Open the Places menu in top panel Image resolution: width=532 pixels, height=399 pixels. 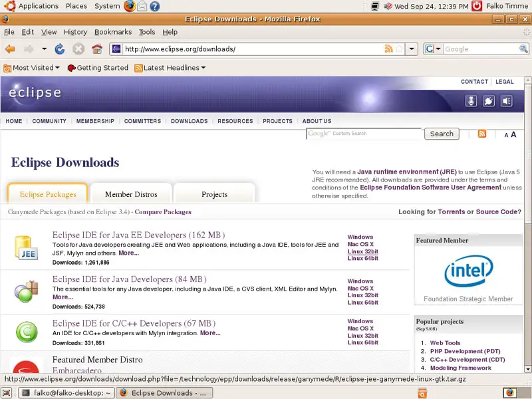click(x=76, y=6)
